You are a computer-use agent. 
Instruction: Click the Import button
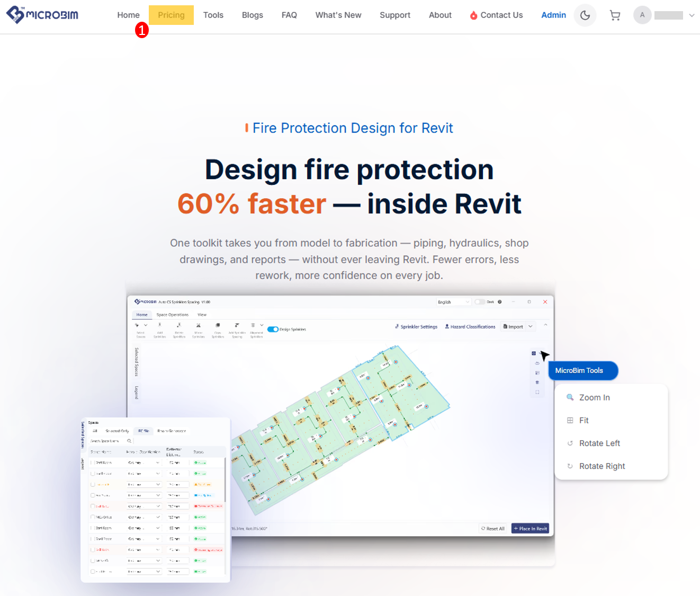[x=513, y=327]
